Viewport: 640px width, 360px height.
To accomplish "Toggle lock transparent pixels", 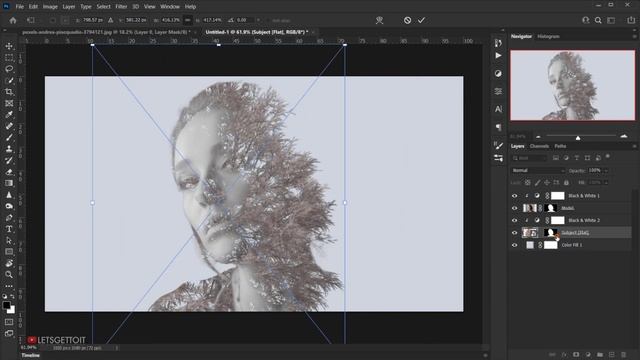I will (528, 183).
